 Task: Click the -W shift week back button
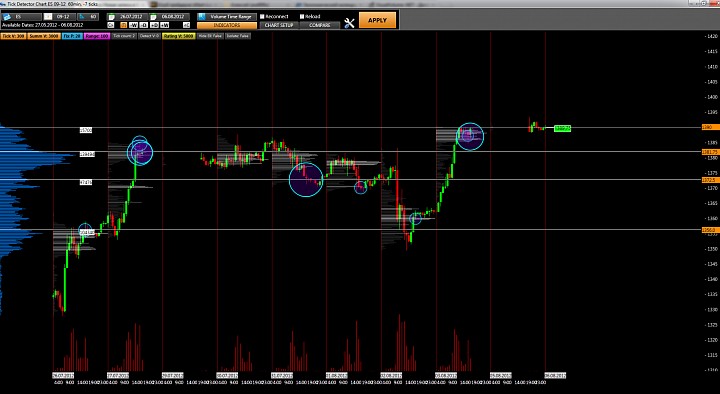coord(133,25)
